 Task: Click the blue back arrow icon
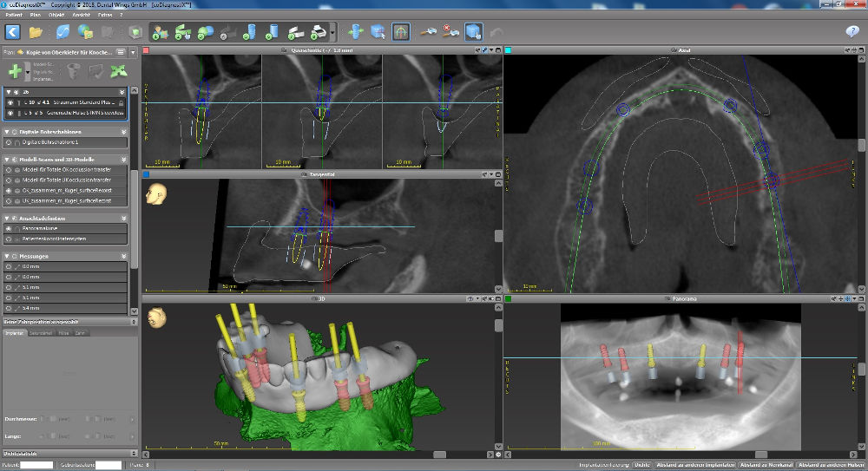(12, 32)
